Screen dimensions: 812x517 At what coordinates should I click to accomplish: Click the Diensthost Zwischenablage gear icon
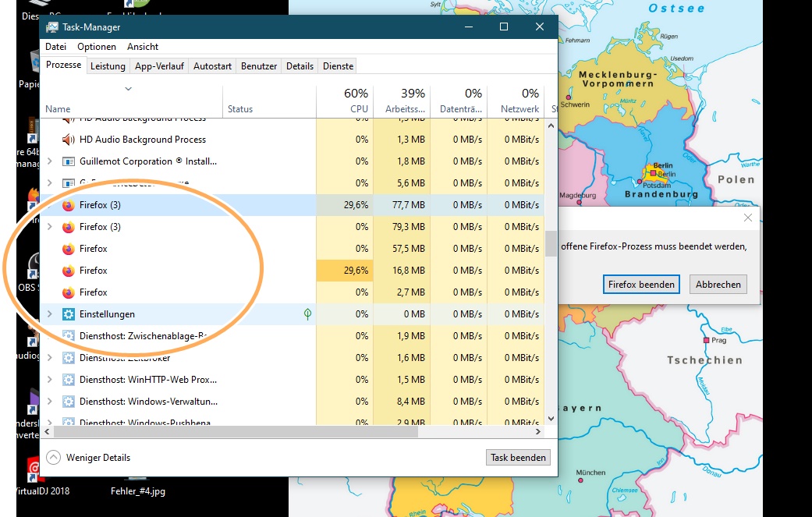tap(69, 336)
